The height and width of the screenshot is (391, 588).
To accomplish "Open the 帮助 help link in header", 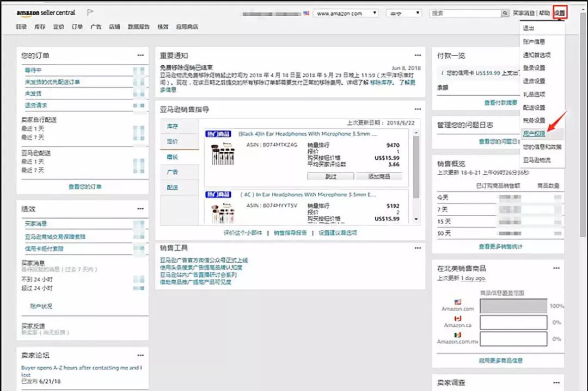I will pos(544,13).
